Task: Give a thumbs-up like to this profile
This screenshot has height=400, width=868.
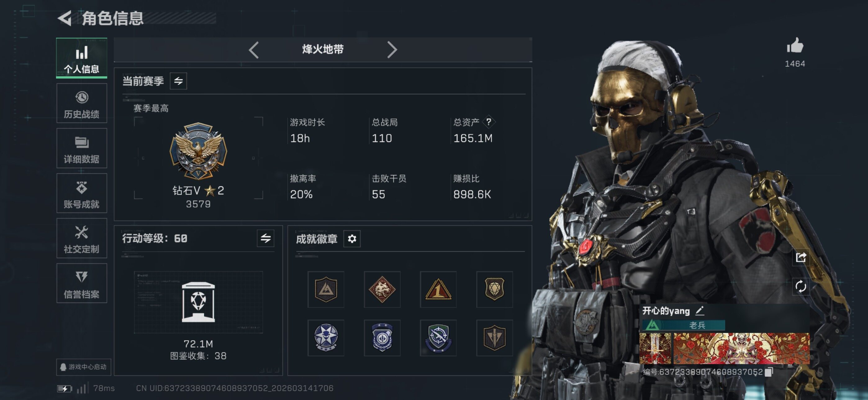Action: (795, 46)
